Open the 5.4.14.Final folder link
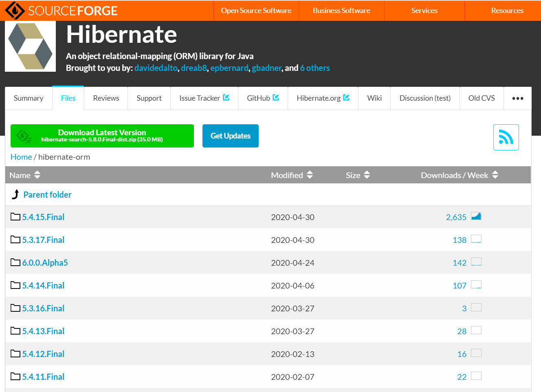The width and height of the screenshot is (541, 392). click(x=43, y=286)
